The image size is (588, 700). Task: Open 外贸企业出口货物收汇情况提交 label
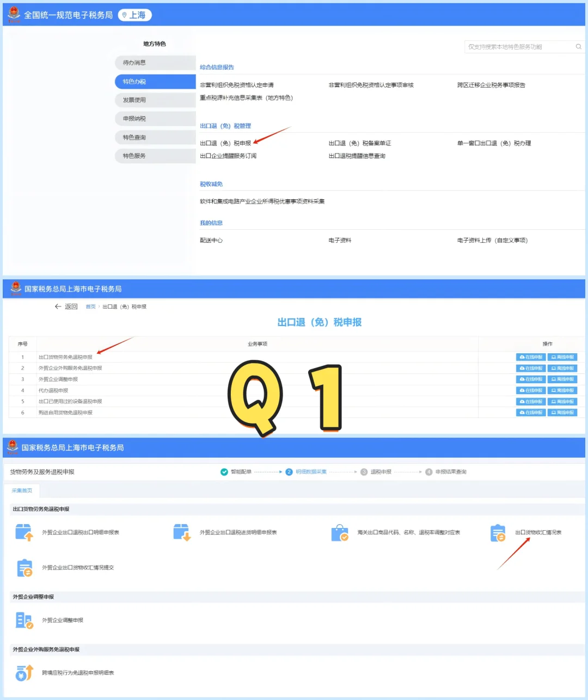coord(78,568)
